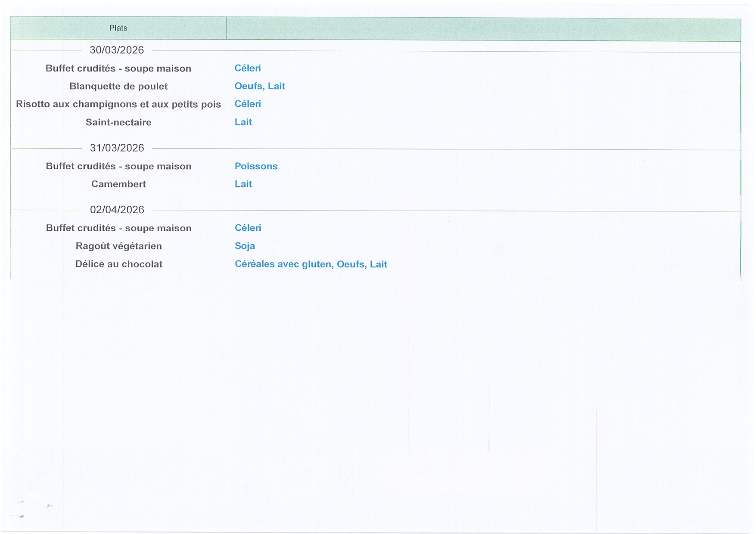Select the Camembert dish name
Image resolution: width=756 pixels, height=534 pixels.
click(118, 184)
